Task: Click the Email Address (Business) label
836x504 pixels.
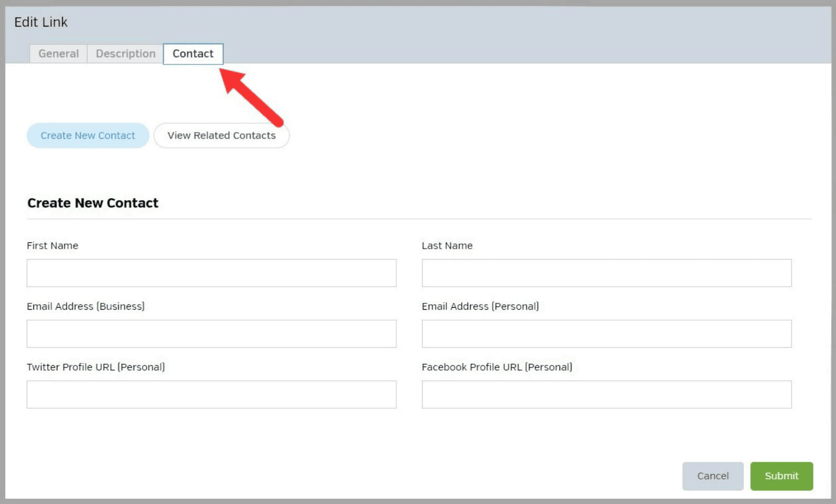Action: [x=86, y=306]
